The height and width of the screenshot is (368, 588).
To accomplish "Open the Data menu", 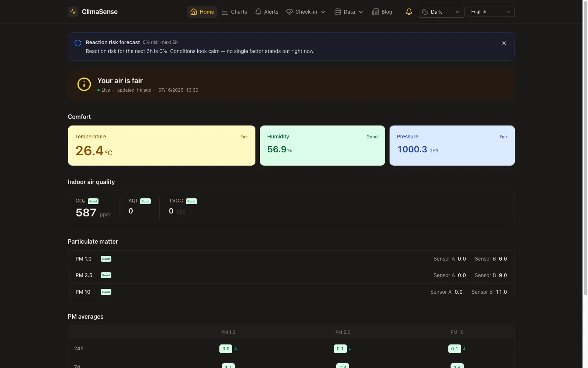I will tap(349, 12).
